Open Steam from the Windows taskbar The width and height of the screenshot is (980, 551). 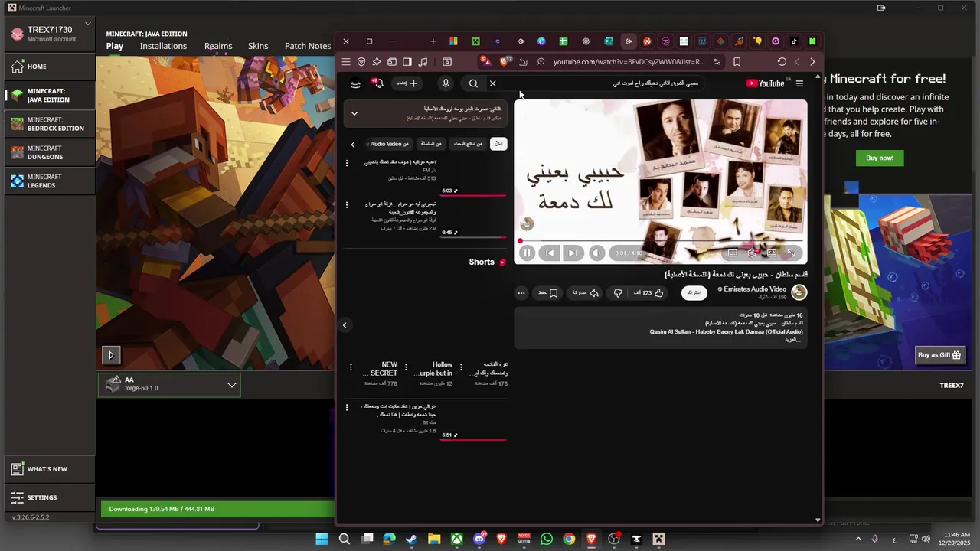pos(411,539)
